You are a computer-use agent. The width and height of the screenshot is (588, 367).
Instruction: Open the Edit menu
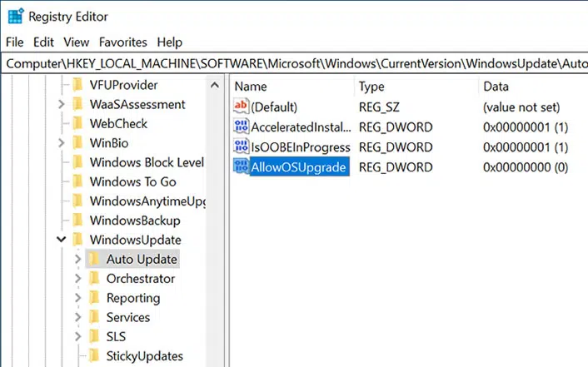[43, 42]
